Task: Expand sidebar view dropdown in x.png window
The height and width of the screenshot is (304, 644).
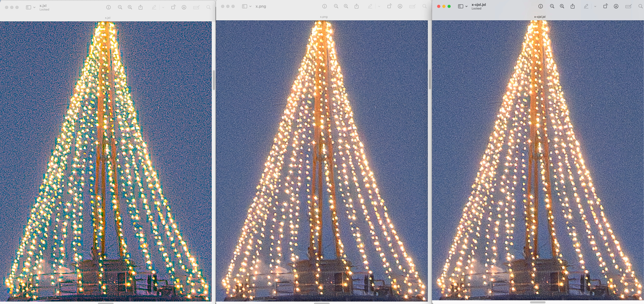Action: tap(251, 6)
